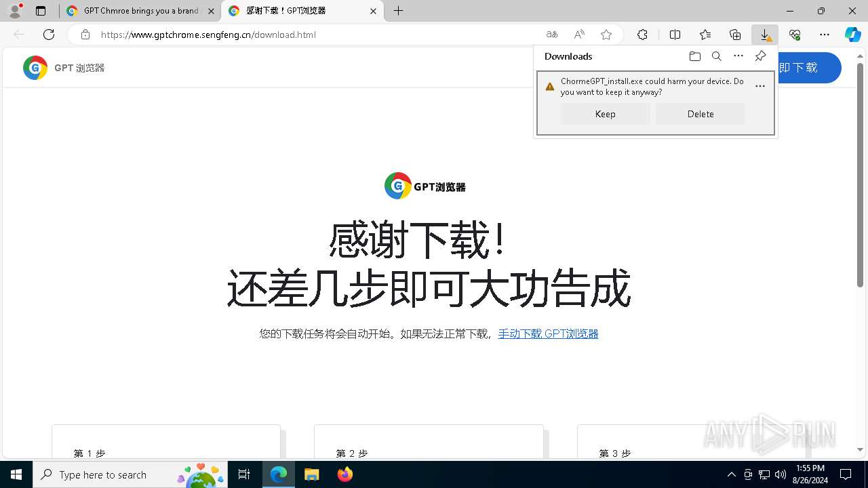Open the volume control in tray
Screen dimensions: 868x488
(x=781, y=474)
